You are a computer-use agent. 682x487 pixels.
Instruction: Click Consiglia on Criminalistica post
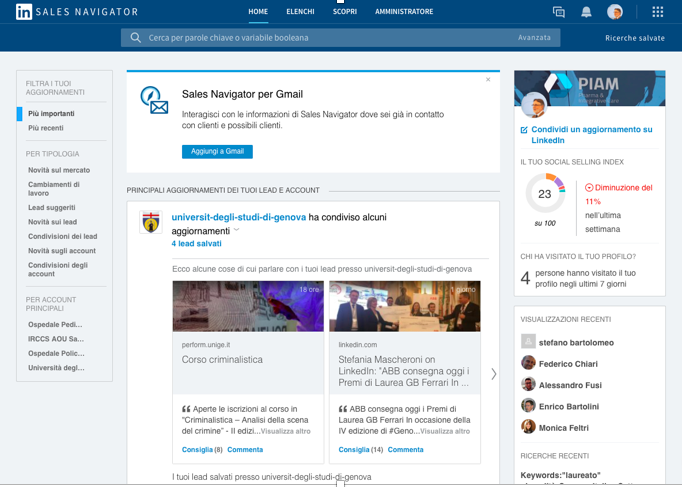[x=197, y=450]
